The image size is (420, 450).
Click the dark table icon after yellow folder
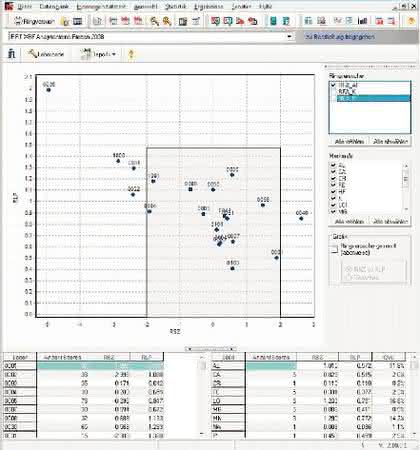tap(78, 22)
